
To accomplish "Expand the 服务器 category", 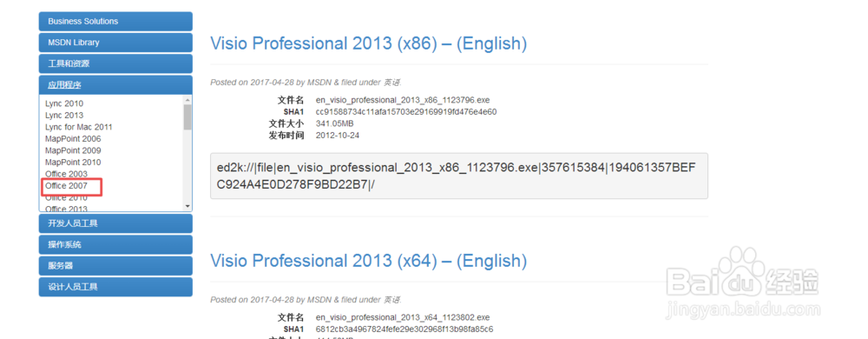I will point(115,266).
